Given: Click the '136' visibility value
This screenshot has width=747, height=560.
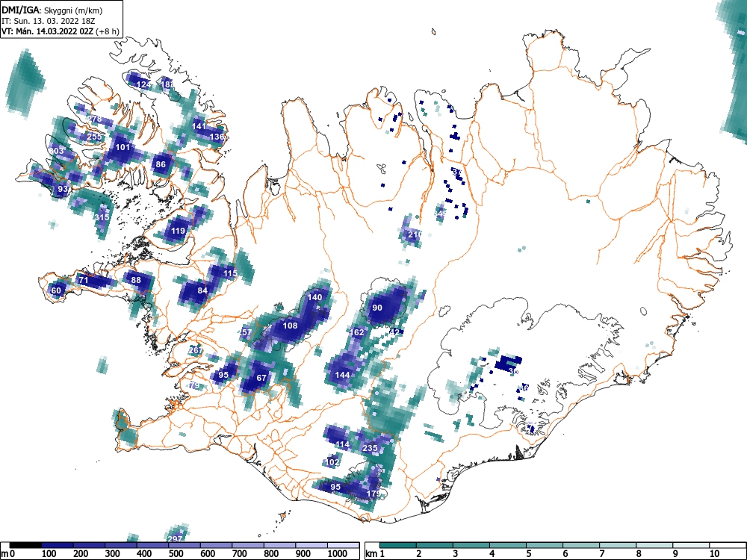Looking at the screenshot, I should click(217, 137).
